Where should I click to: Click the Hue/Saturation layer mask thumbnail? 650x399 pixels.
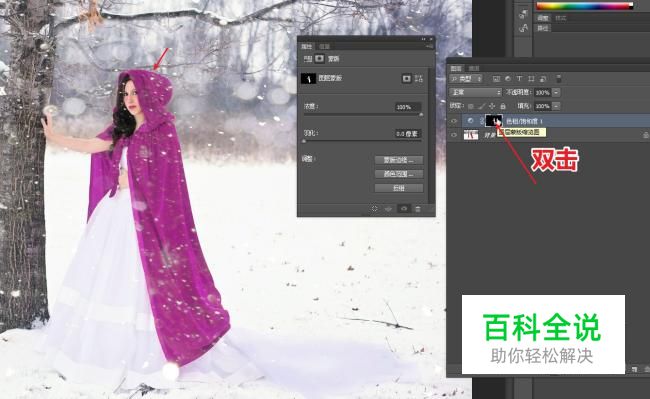point(494,121)
